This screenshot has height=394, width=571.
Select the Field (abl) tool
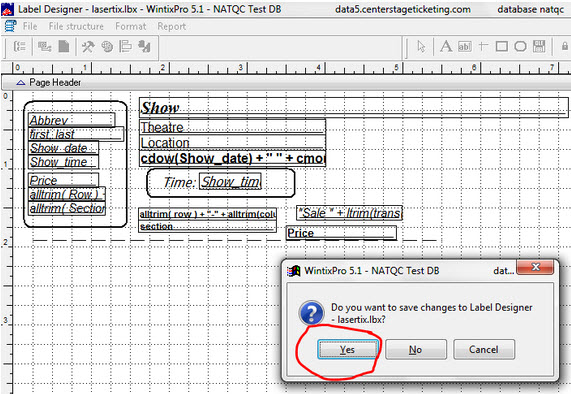click(x=465, y=47)
